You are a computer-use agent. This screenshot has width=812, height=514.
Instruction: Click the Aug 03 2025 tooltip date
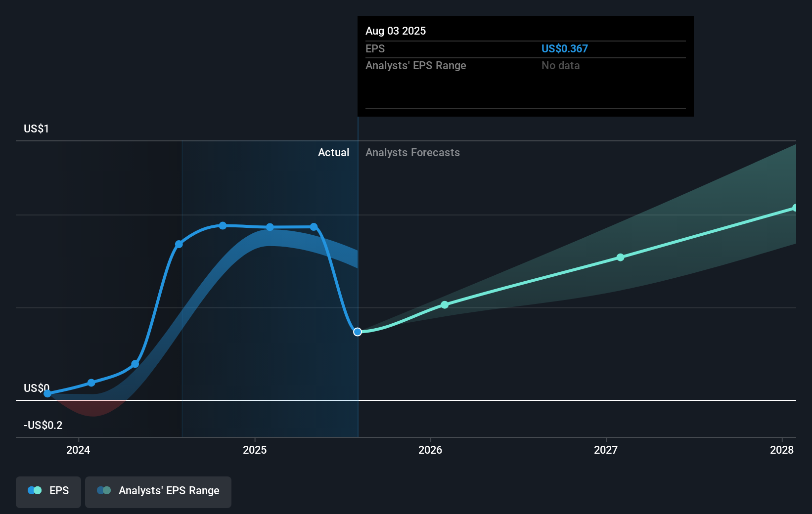coord(396,31)
